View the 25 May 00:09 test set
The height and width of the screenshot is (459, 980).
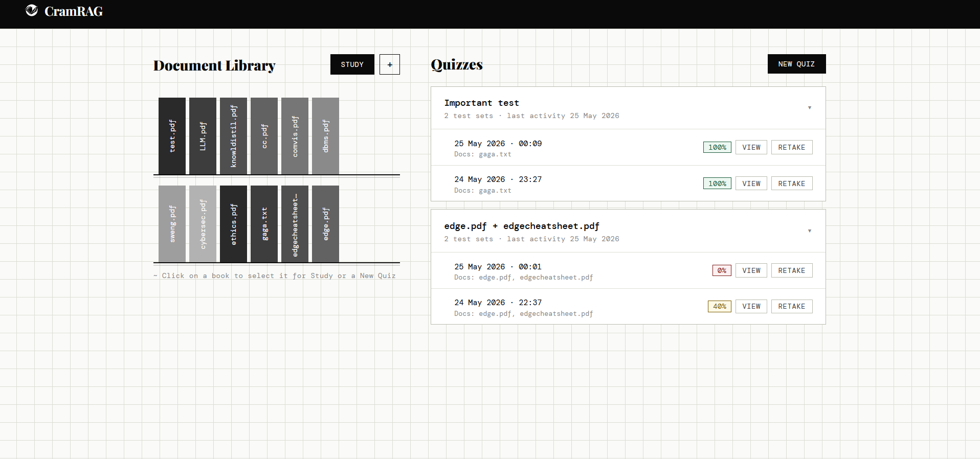[x=751, y=147]
